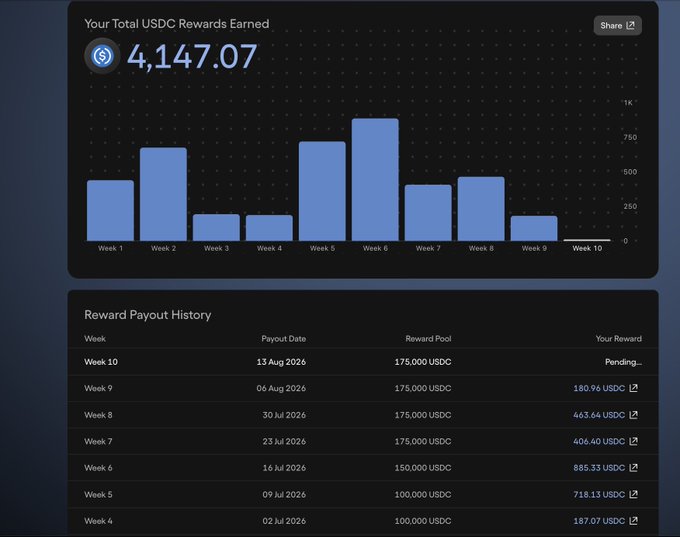Select the Week 8 chart bar
The width and height of the screenshot is (680, 537).
pos(481,209)
